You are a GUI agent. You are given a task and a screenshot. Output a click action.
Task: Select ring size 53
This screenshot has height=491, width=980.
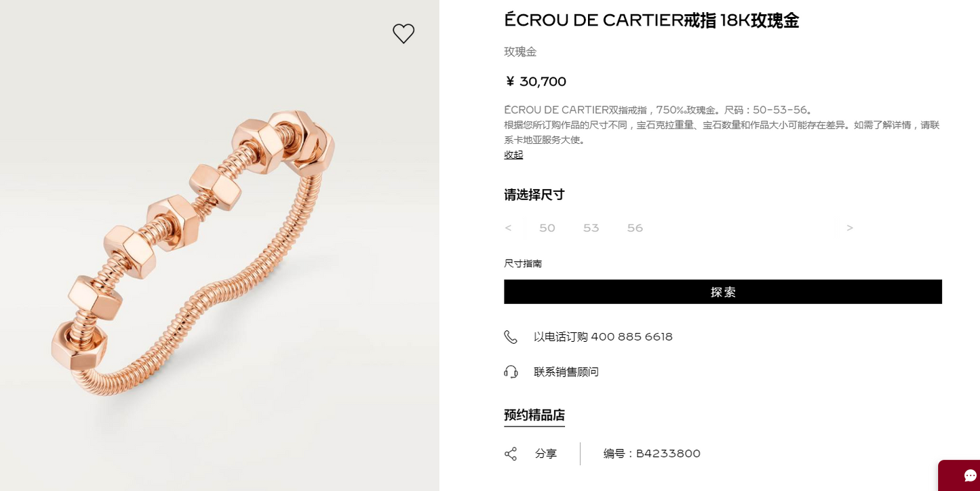pyautogui.click(x=591, y=228)
